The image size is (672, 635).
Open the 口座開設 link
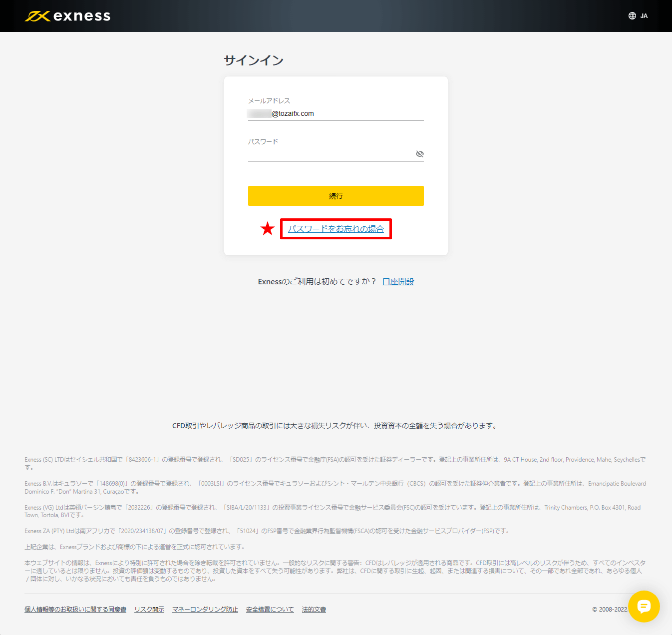[x=398, y=281]
